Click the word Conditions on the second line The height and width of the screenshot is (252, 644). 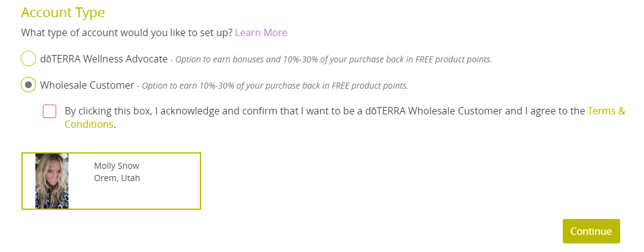coord(89,124)
